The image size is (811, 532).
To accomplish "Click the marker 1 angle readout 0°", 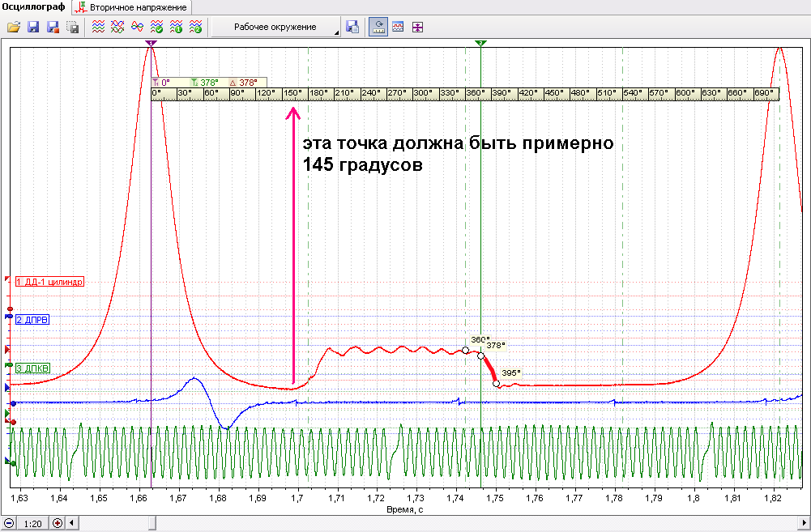I will (x=161, y=83).
